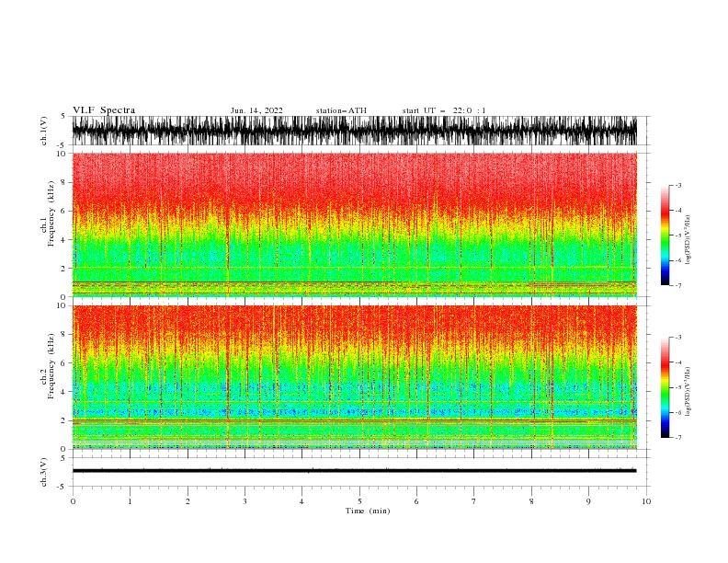
Task: Click the "start UT = 22:0 :1" text
Action: pyautogui.click(x=444, y=110)
